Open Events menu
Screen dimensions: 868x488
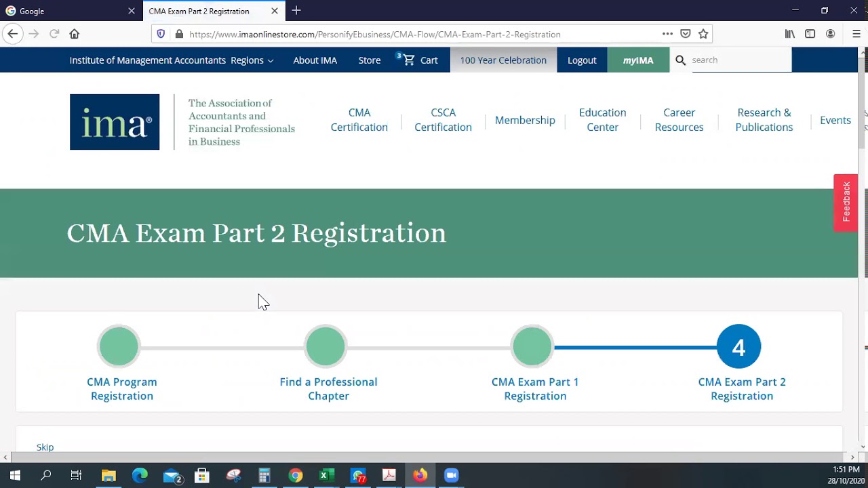click(x=835, y=120)
